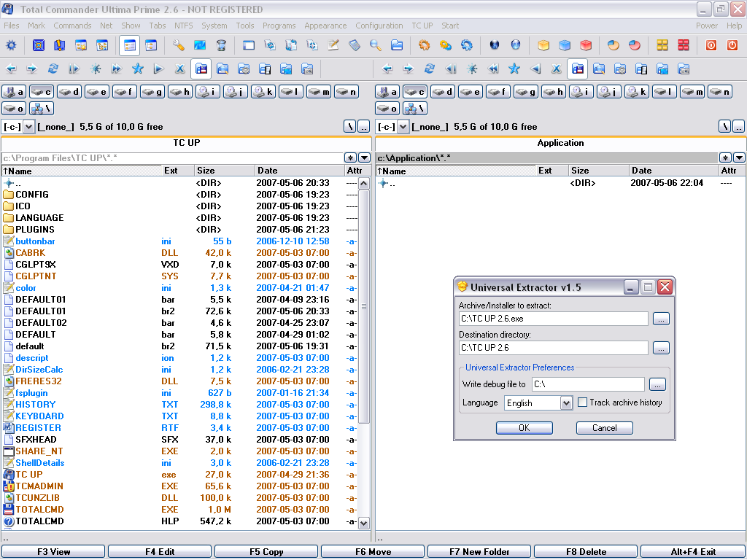Click the red four-square grid icon
The height and width of the screenshot is (560, 747).
[x=683, y=45]
